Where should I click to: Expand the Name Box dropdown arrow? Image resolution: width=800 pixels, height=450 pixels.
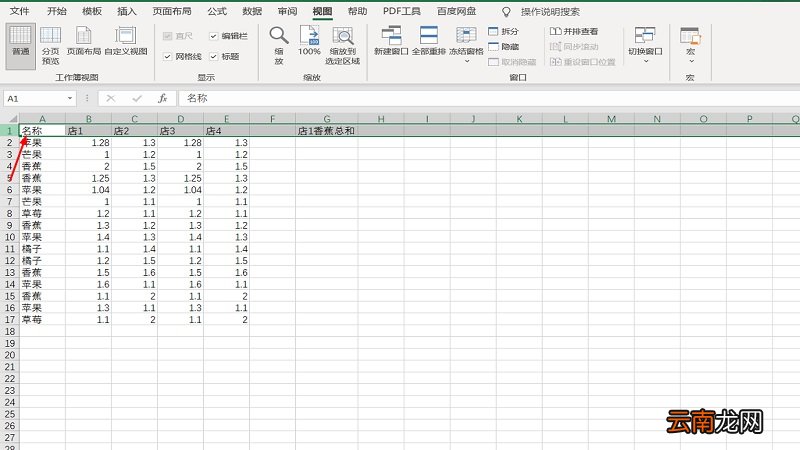70,98
